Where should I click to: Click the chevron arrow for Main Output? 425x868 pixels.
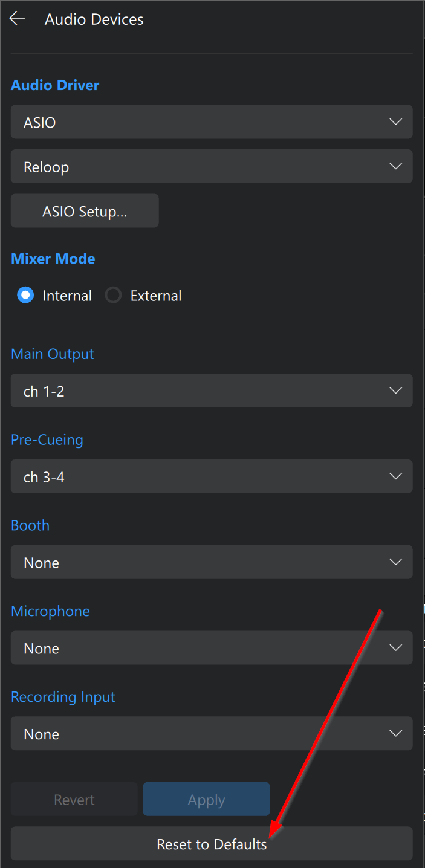tap(396, 391)
